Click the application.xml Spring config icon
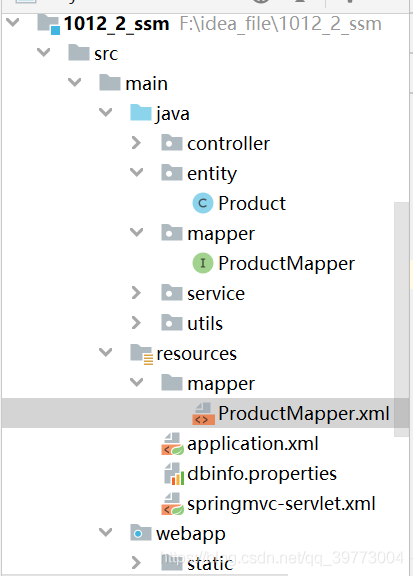The image size is (413, 576). click(x=172, y=444)
